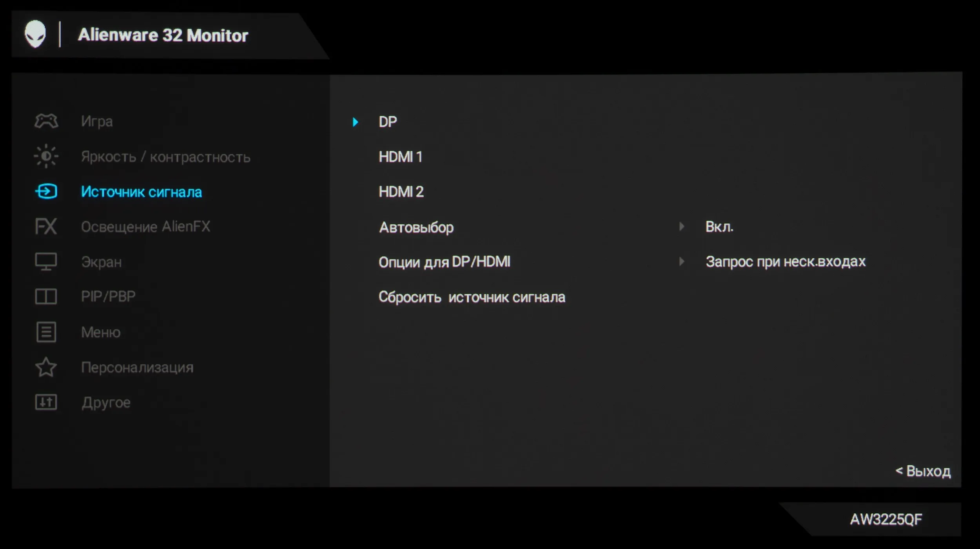Viewport: 980px width, 549px height.
Task: Click the gamepad icon for Игра
Action: pos(46,121)
